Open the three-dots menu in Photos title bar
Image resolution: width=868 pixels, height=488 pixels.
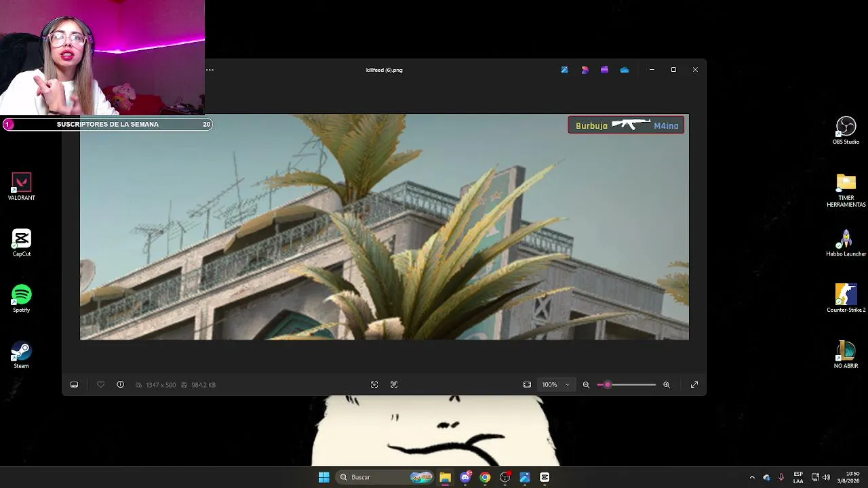click(x=210, y=70)
